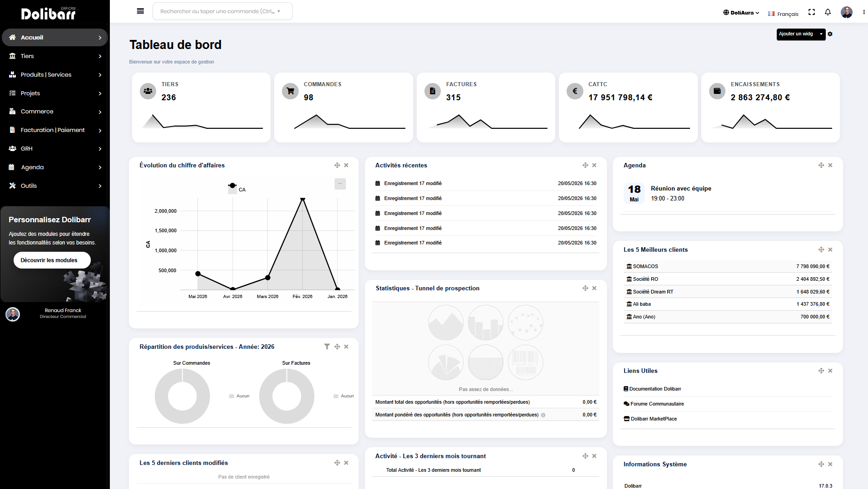The width and height of the screenshot is (868, 489).
Task: Close Les 5 derniers clients modifiés widget
Action: [346, 463]
